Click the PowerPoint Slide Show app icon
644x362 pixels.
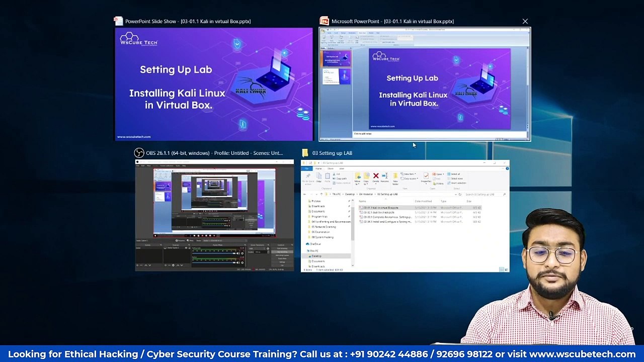point(118,21)
